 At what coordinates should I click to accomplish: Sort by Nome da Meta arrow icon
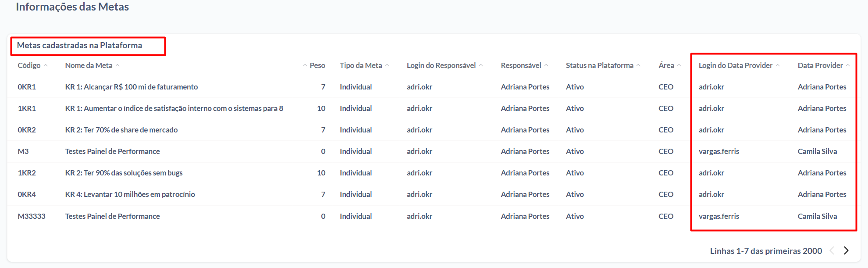[117, 65]
